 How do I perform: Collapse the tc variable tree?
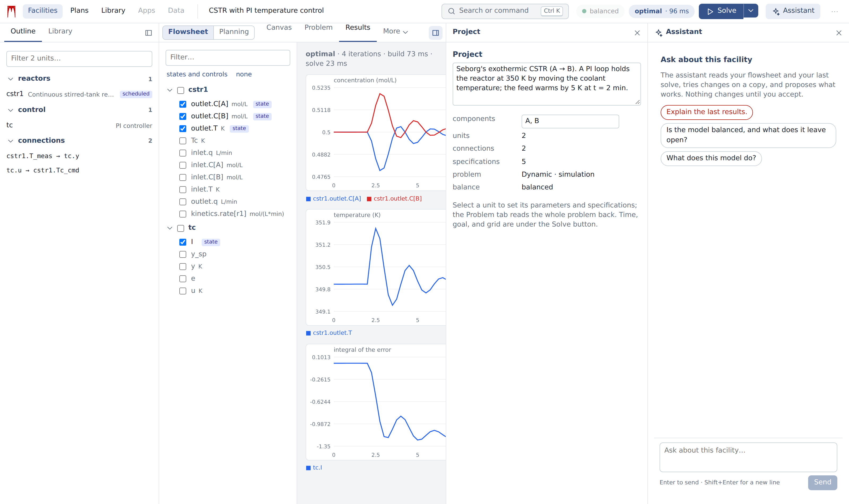click(x=170, y=228)
